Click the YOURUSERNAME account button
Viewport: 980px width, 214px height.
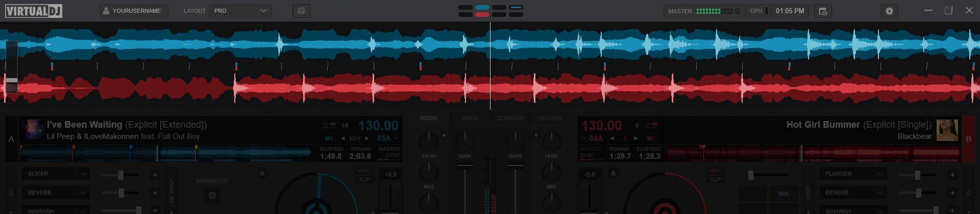click(133, 11)
